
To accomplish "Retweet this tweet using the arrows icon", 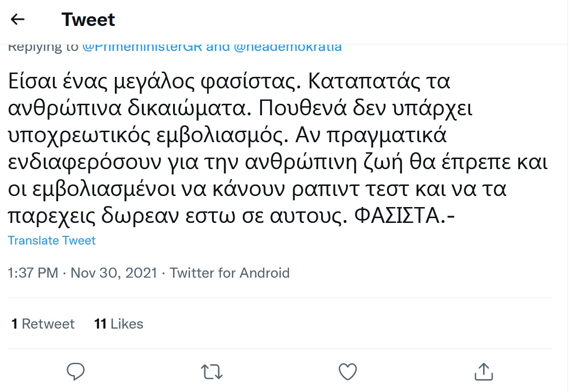I will click(211, 371).
